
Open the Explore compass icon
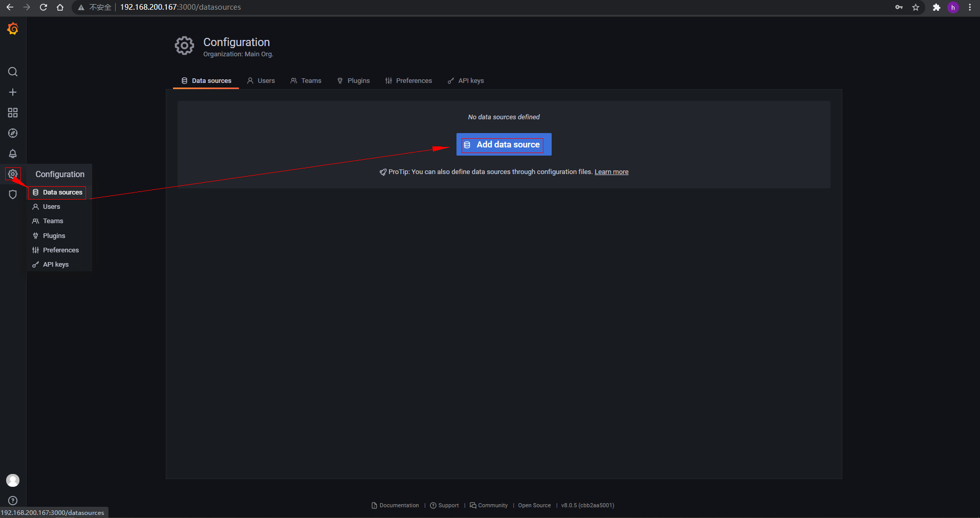click(13, 133)
